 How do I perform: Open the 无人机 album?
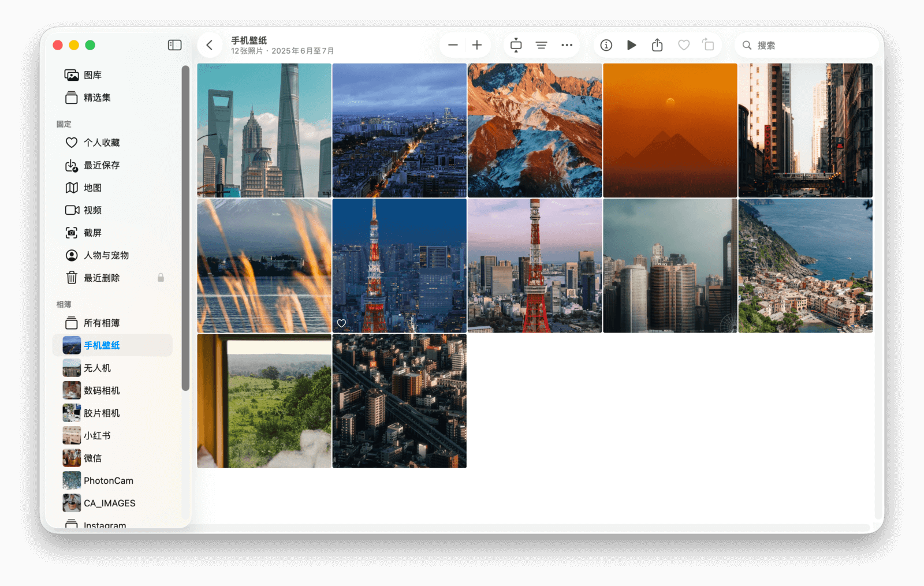(x=97, y=368)
